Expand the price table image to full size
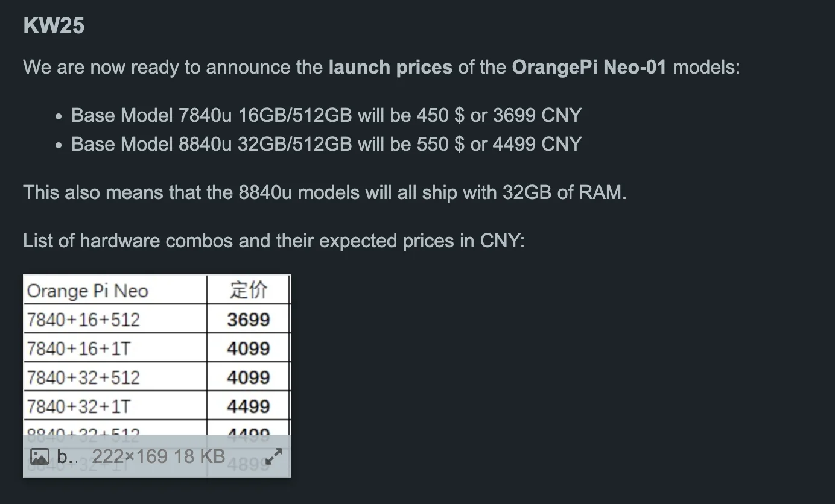835x504 pixels. (274, 456)
